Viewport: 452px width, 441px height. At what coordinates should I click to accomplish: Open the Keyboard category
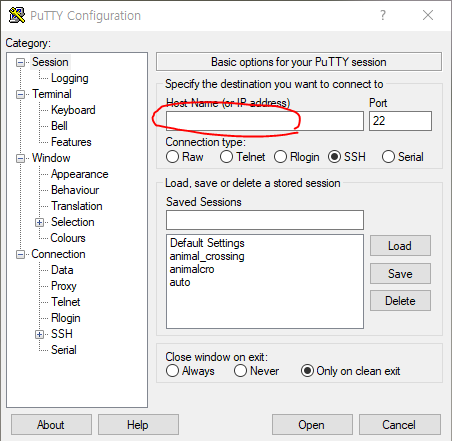tap(73, 110)
